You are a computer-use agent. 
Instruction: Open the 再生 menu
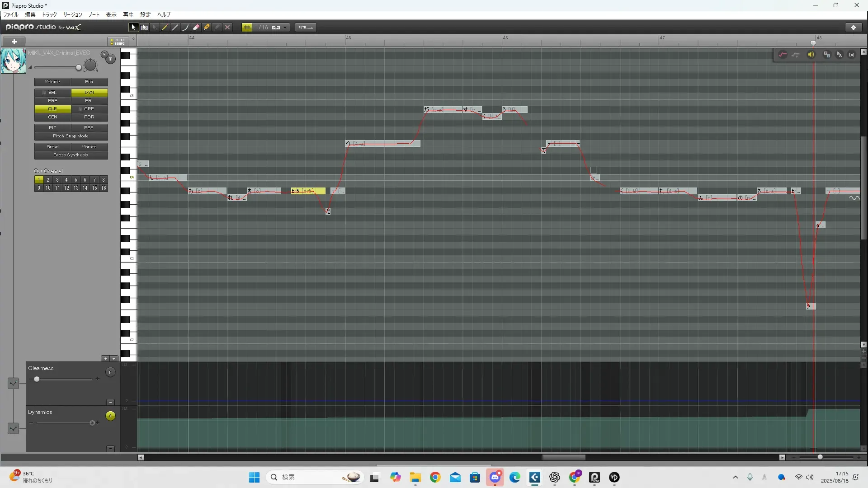tap(128, 15)
